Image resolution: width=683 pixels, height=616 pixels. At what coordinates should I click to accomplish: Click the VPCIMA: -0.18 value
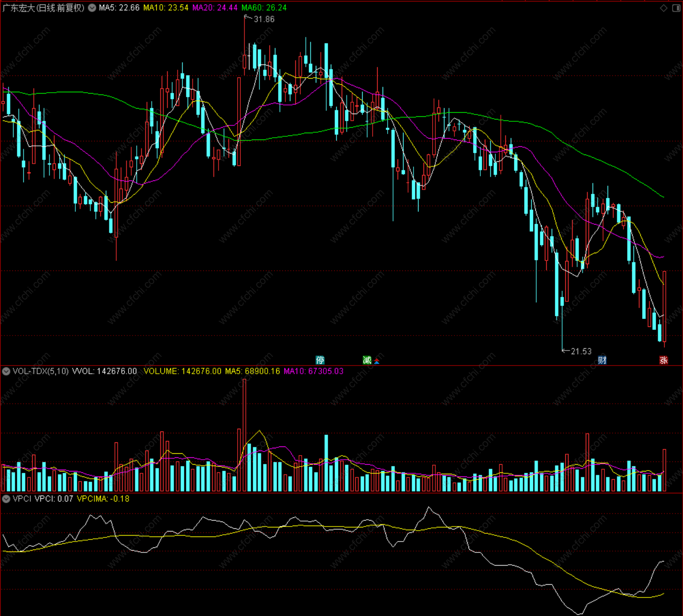103,499
